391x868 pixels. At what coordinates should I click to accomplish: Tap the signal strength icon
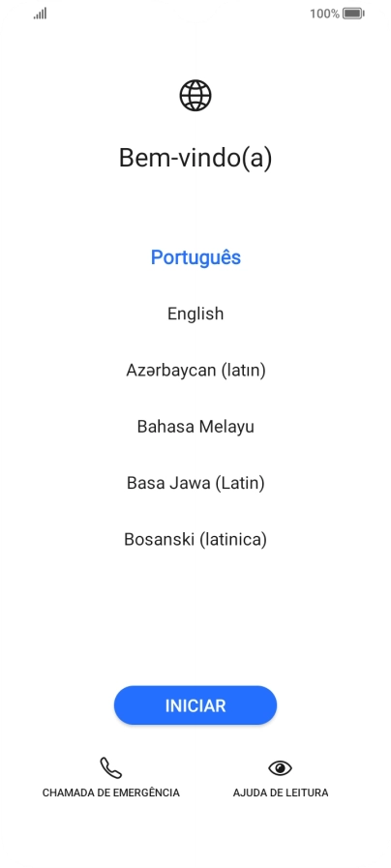click(40, 14)
